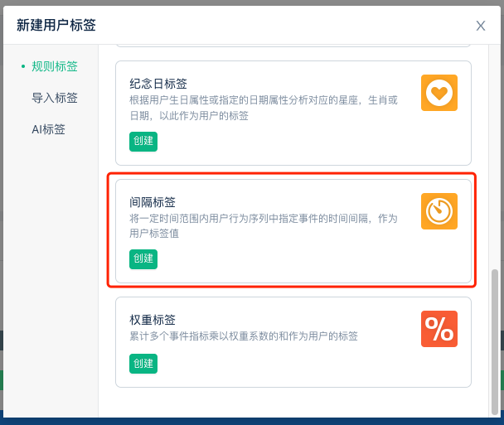Open the AI标签 tab
Screen dimensions: 504x425
tap(48, 129)
